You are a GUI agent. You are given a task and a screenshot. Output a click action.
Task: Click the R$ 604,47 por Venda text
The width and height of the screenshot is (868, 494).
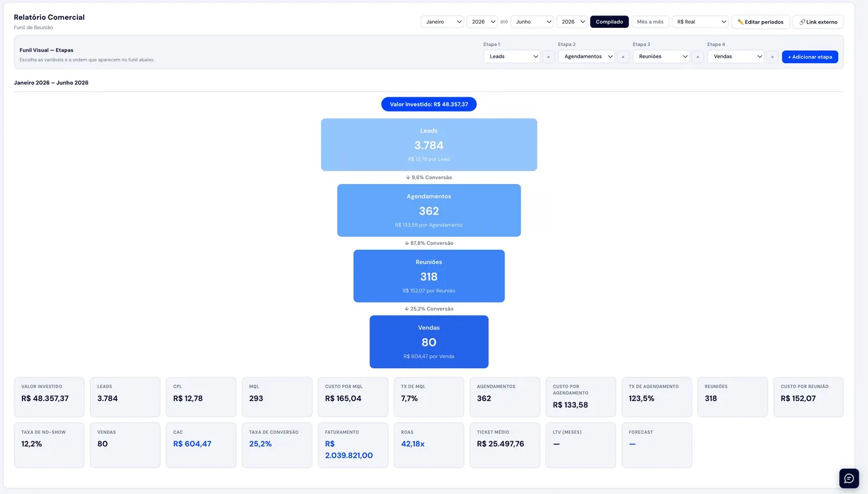point(429,356)
